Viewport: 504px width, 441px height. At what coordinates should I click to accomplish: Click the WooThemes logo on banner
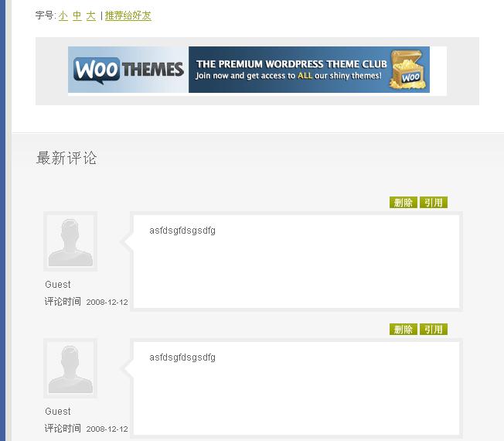tap(128, 70)
